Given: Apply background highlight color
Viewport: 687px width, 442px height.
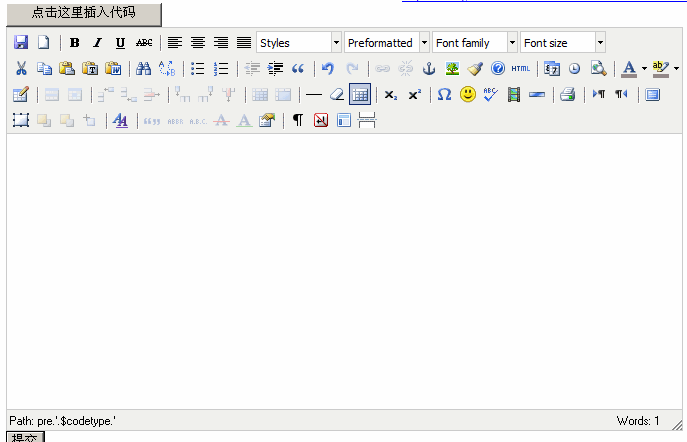Looking at the screenshot, I should 661,68.
